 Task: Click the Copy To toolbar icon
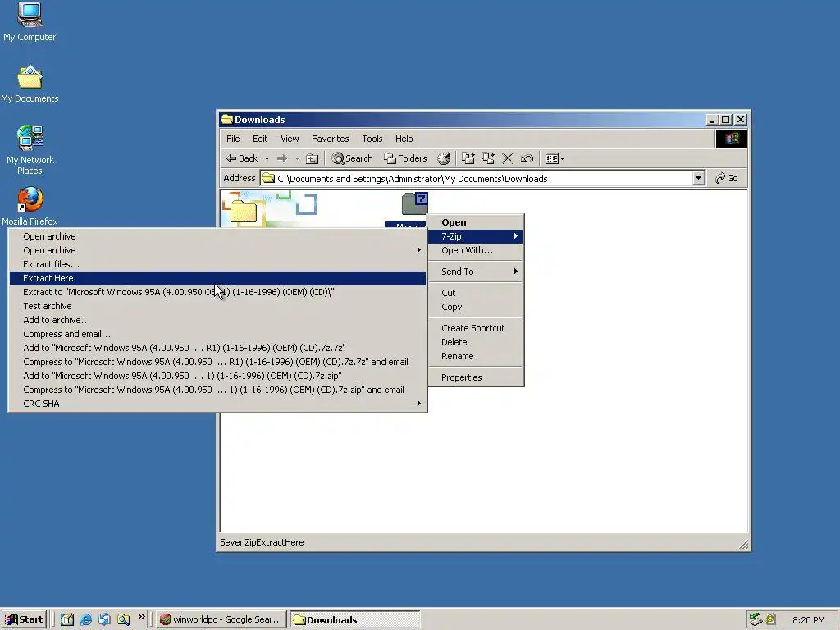pos(487,158)
